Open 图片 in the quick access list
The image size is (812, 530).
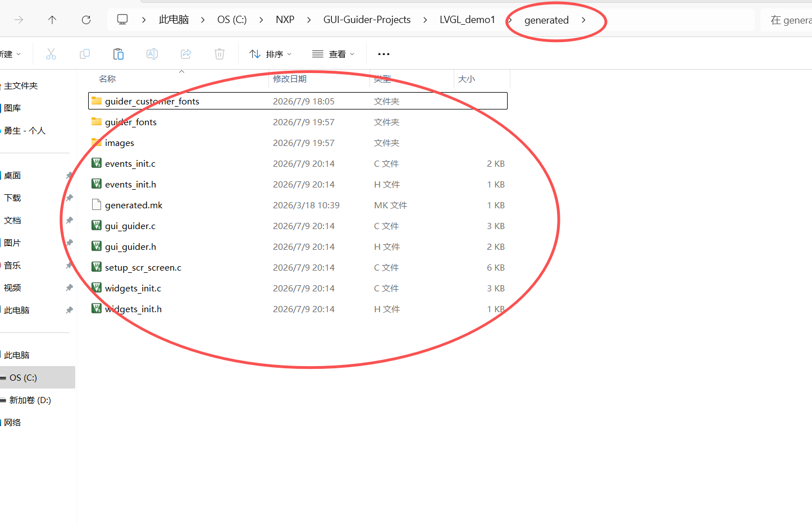pyautogui.click(x=12, y=243)
